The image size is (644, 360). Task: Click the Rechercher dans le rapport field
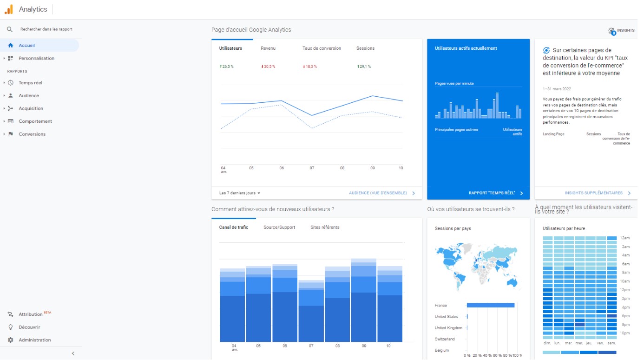click(x=46, y=29)
